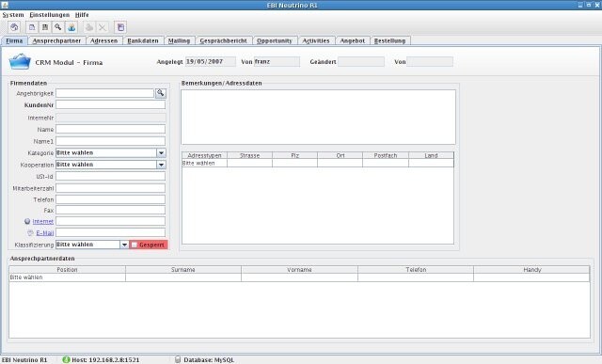The image size is (602, 364).
Task: Switch to the Activities tab
Action: coord(316,40)
